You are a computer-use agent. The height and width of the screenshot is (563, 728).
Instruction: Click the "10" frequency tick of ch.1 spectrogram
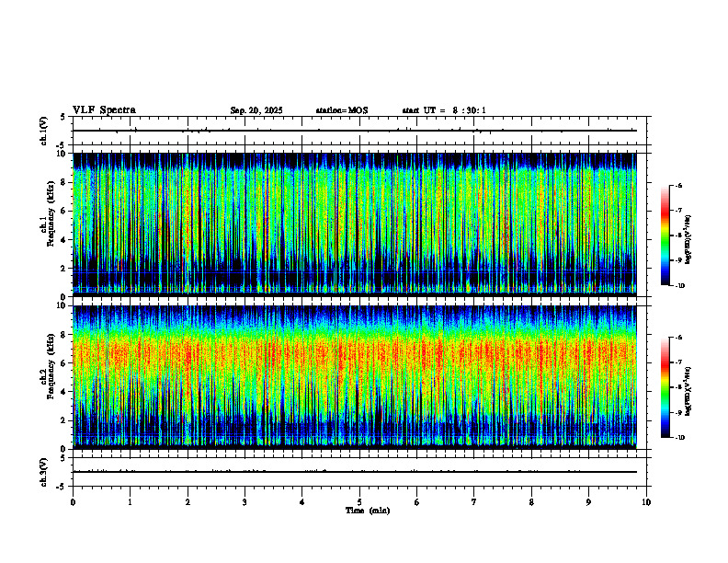(x=63, y=154)
